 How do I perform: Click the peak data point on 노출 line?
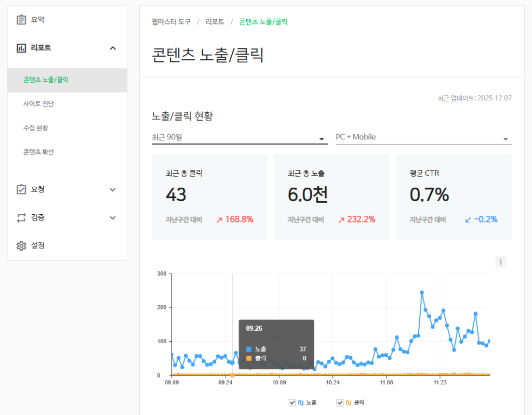pyautogui.click(x=422, y=292)
